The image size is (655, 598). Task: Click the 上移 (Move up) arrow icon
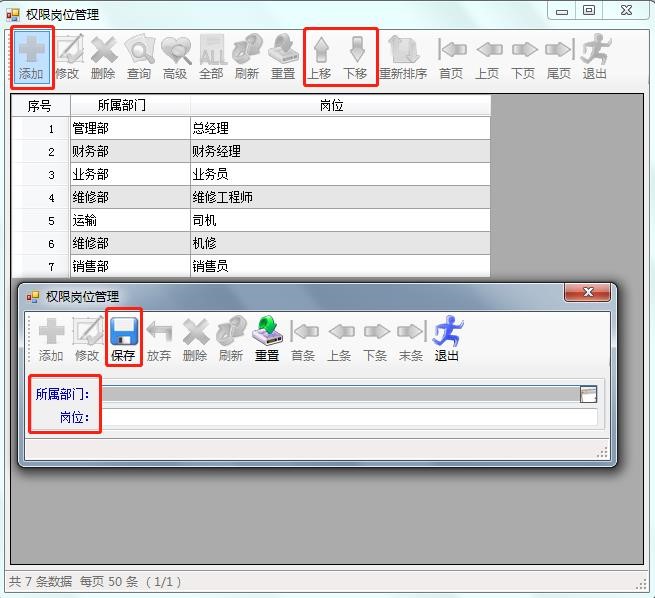[320, 57]
